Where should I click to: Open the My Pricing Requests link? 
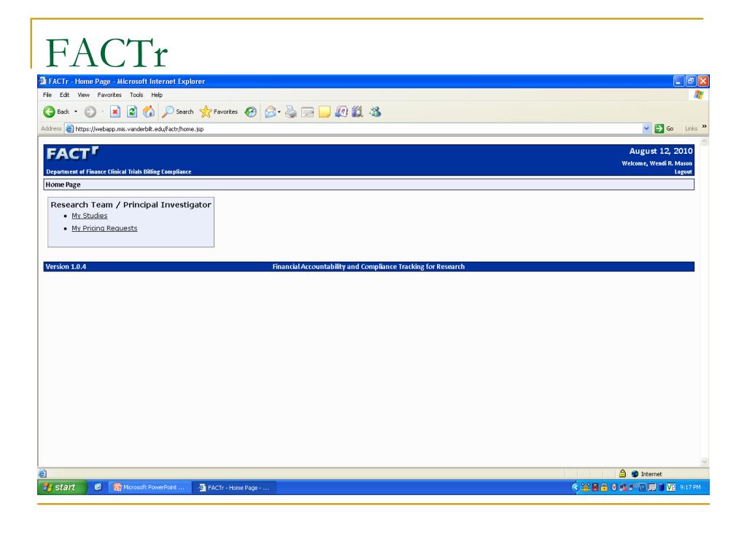click(104, 228)
